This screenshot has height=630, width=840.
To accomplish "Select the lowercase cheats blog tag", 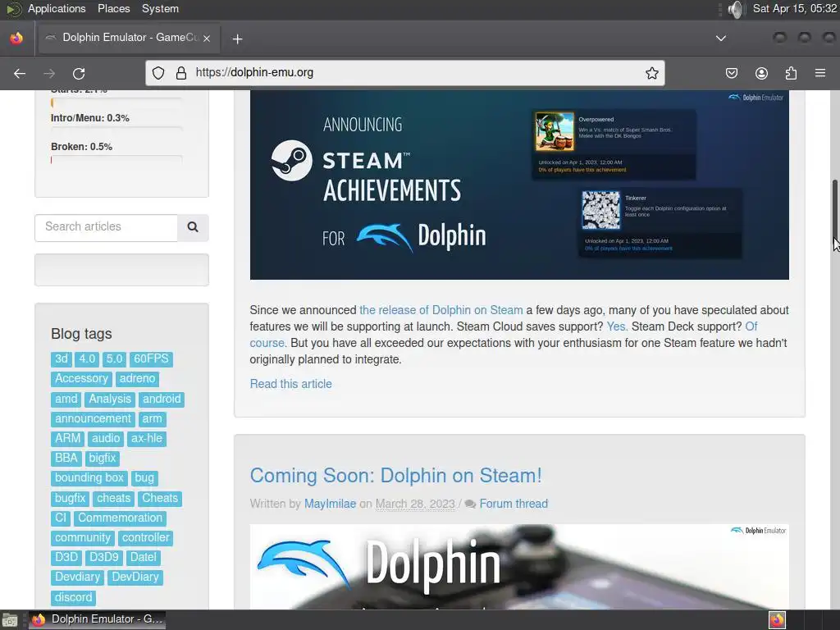I will (113, 499).
